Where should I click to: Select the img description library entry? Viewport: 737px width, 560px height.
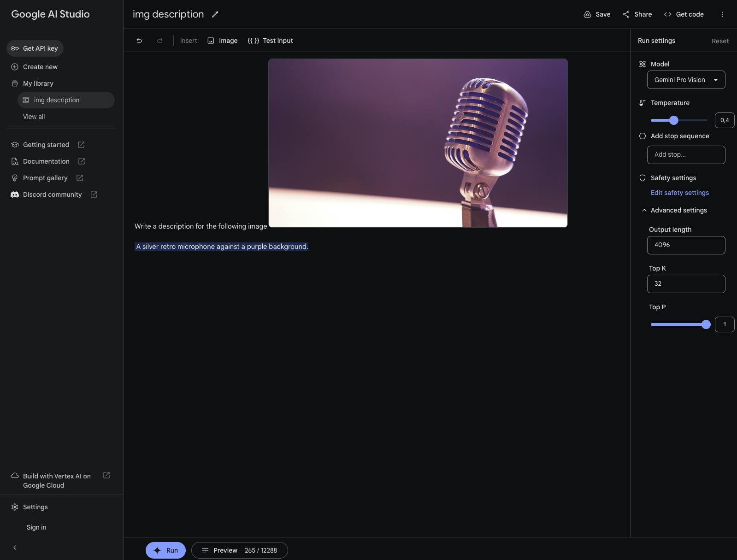coord(66,100)
